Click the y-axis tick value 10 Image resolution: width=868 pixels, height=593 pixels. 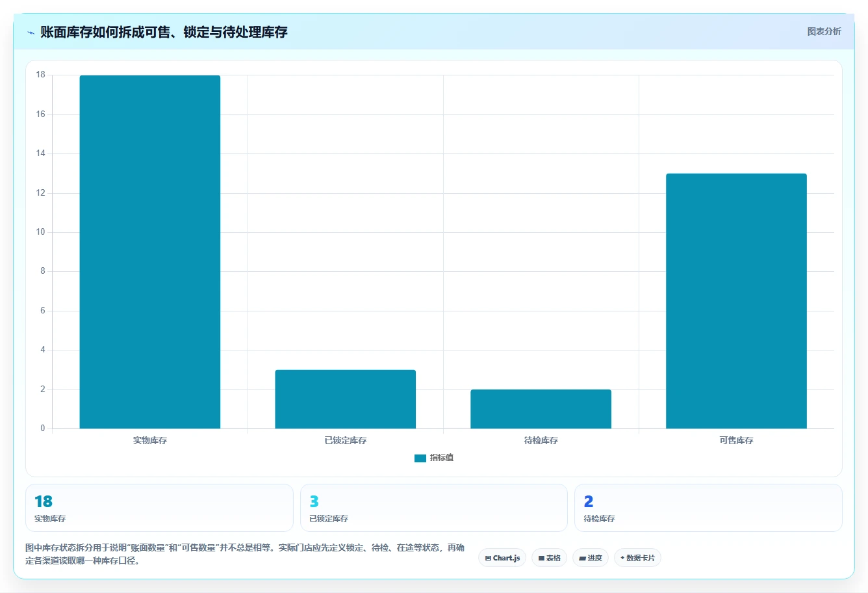tap(41, 232)
